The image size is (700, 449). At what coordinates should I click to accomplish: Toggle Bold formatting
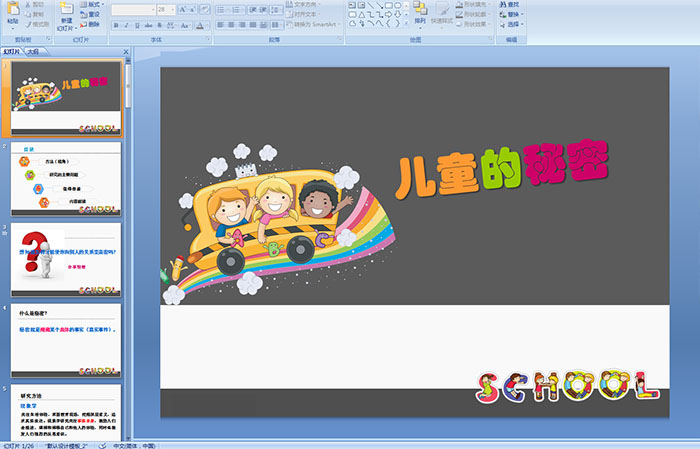116,25
